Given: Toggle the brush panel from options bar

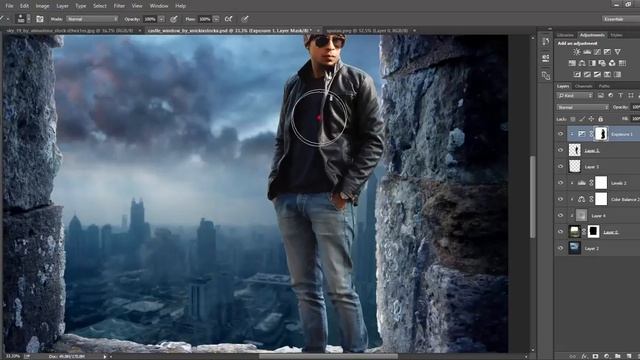Looking at the screenshot, I should coord(40,19).
